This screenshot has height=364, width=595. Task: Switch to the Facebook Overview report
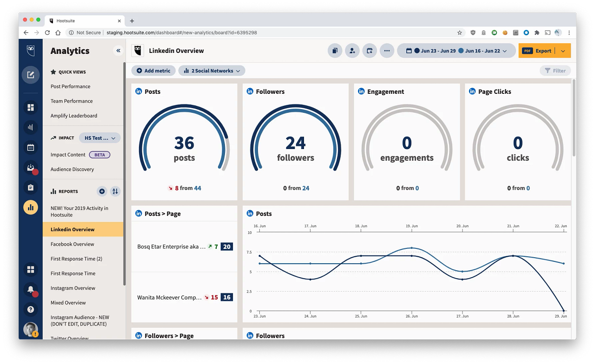72,244
